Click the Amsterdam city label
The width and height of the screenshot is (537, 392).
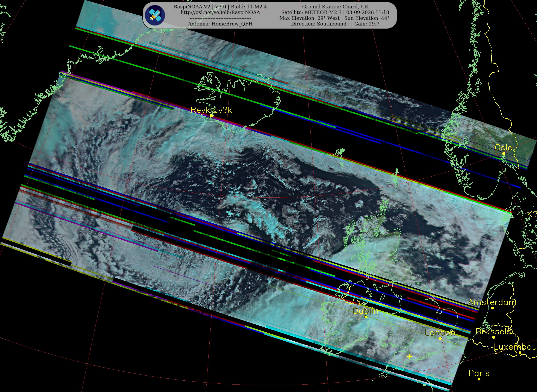pos(492,302)
